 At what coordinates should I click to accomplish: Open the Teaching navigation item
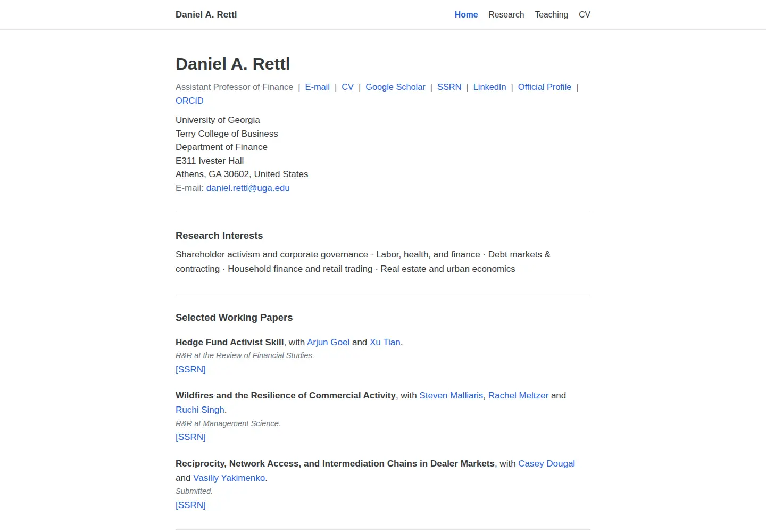point(551,15)
